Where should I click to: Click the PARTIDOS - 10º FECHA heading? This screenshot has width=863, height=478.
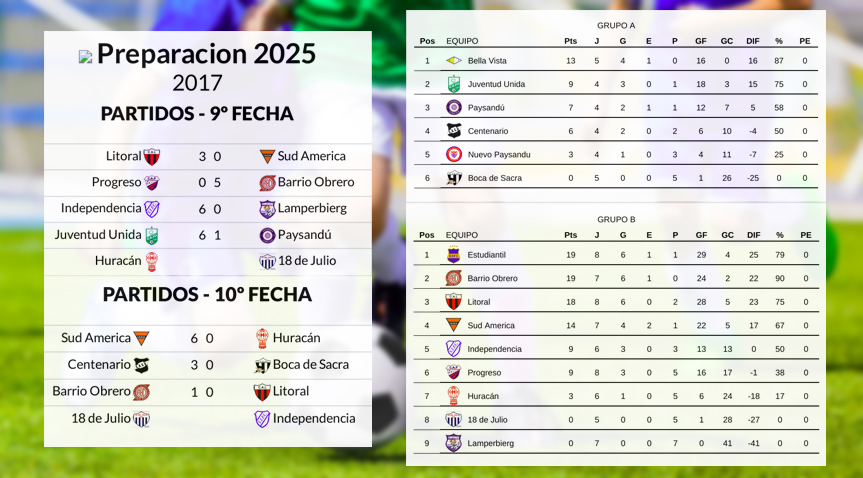207,294
